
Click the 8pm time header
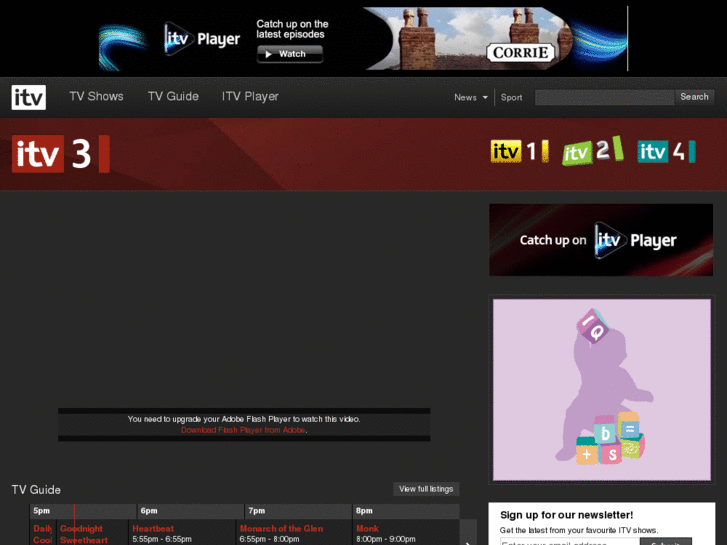point(406,511)
